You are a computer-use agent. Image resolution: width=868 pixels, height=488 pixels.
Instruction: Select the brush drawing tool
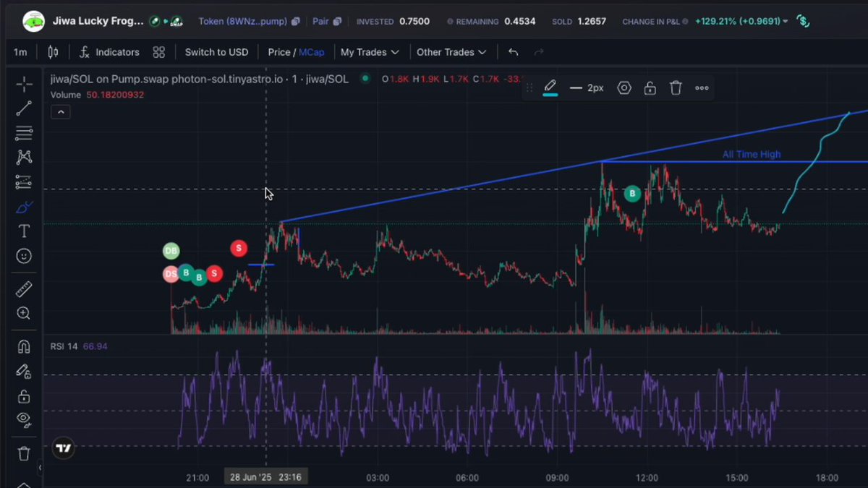point(24,207)
